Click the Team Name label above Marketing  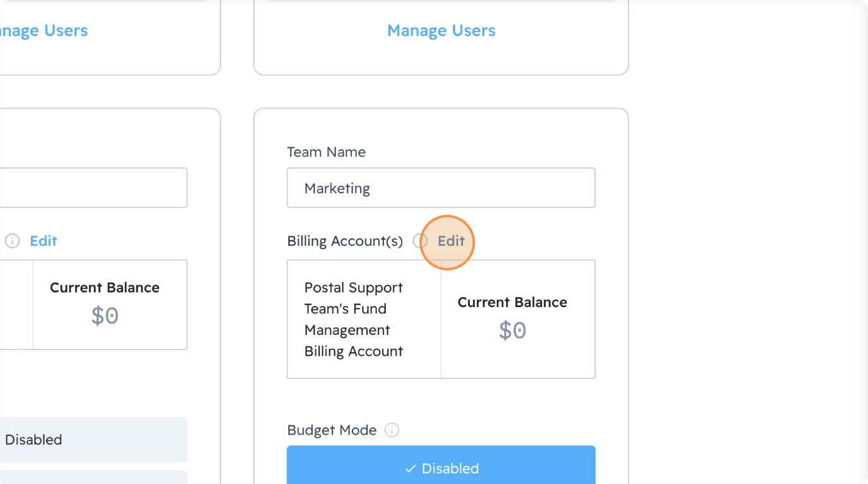326,152
